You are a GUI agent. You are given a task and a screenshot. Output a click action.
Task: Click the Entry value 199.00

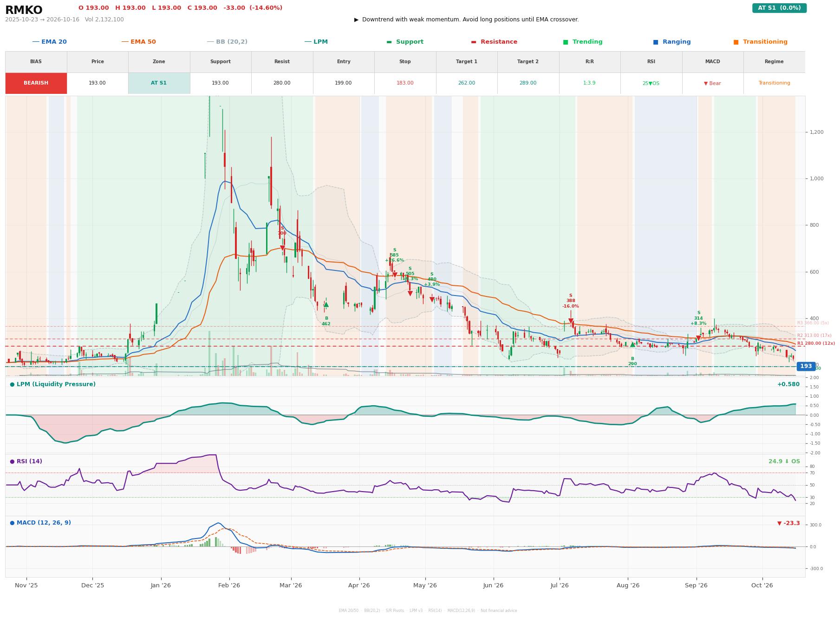tap(344, 83)
